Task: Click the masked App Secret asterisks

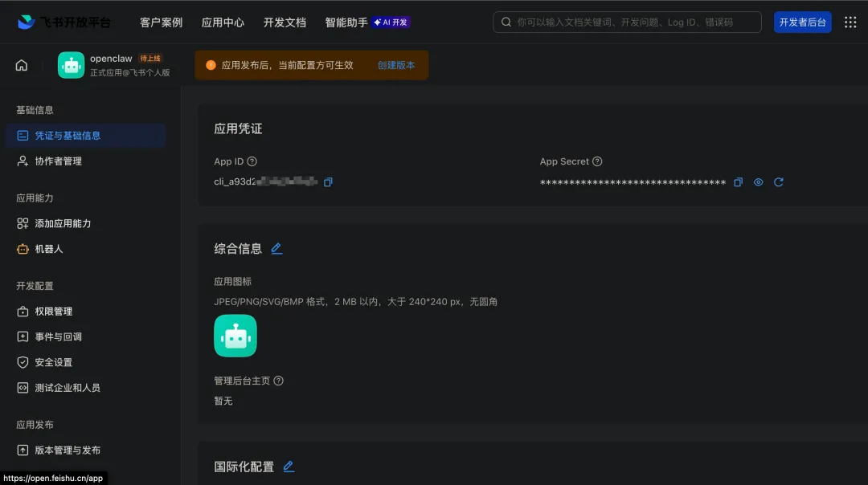Action: [633, 182]
